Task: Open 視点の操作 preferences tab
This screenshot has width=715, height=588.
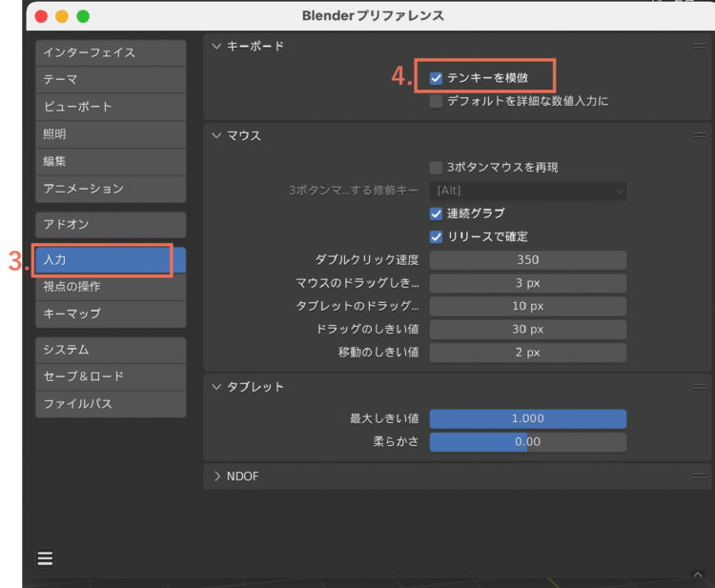Action: [x=111, y=287]
